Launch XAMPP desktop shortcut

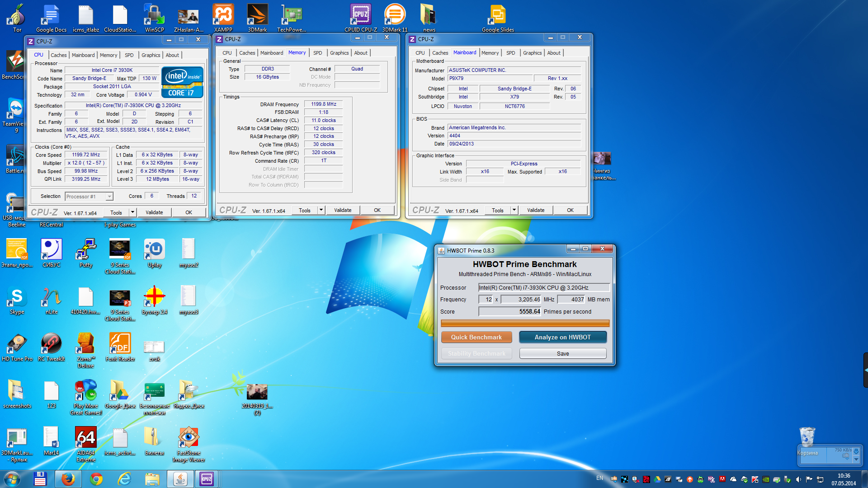pos(223,18)
